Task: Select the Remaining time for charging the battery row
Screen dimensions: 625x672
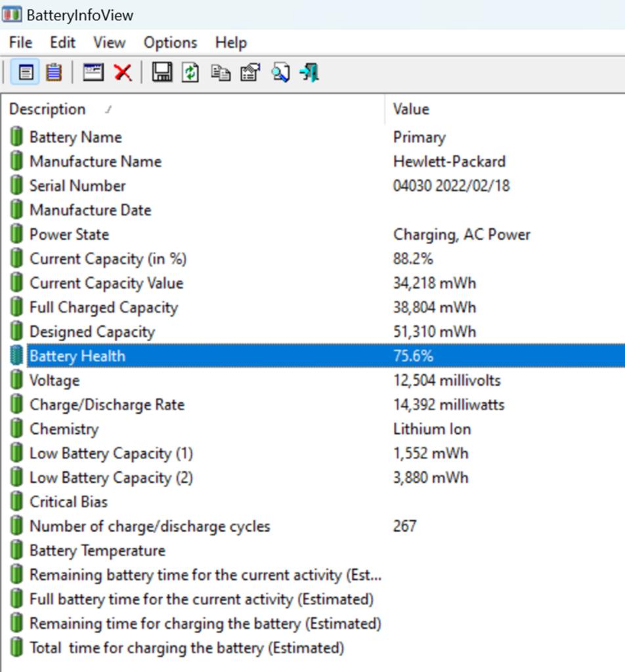Action: coord(205,623)
